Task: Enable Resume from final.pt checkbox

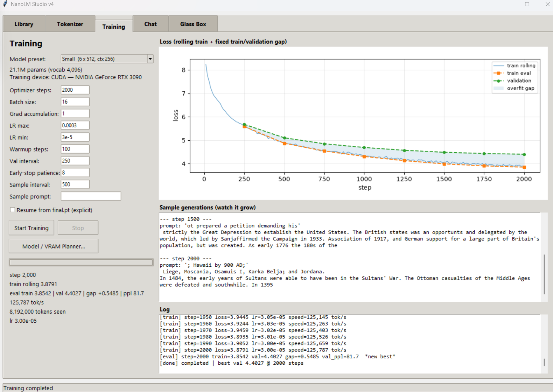Action: pos(13,210)
